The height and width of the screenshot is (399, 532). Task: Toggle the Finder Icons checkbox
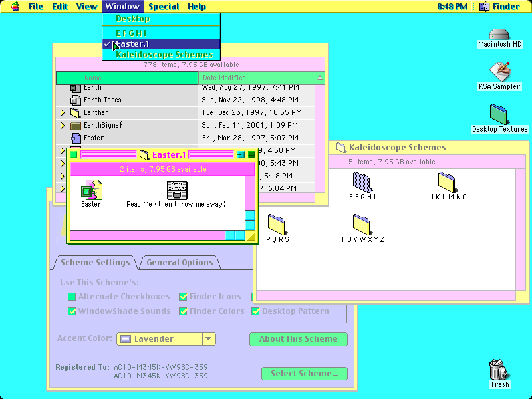click(x=183, y=297)
